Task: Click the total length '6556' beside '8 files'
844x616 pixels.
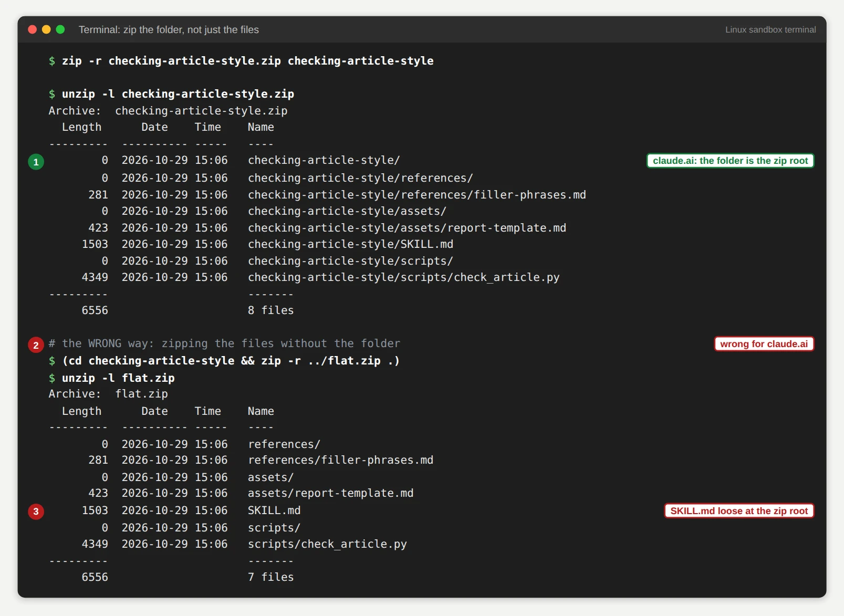Action: tap(95, 310)
